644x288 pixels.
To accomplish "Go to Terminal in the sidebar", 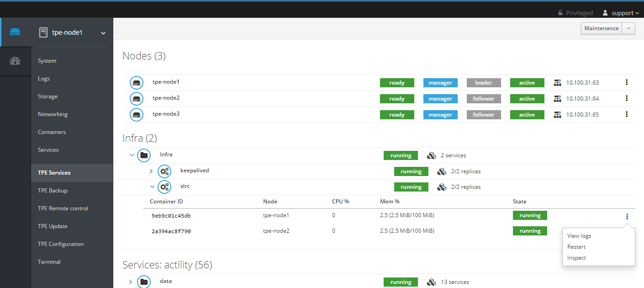I will [49, 262].
